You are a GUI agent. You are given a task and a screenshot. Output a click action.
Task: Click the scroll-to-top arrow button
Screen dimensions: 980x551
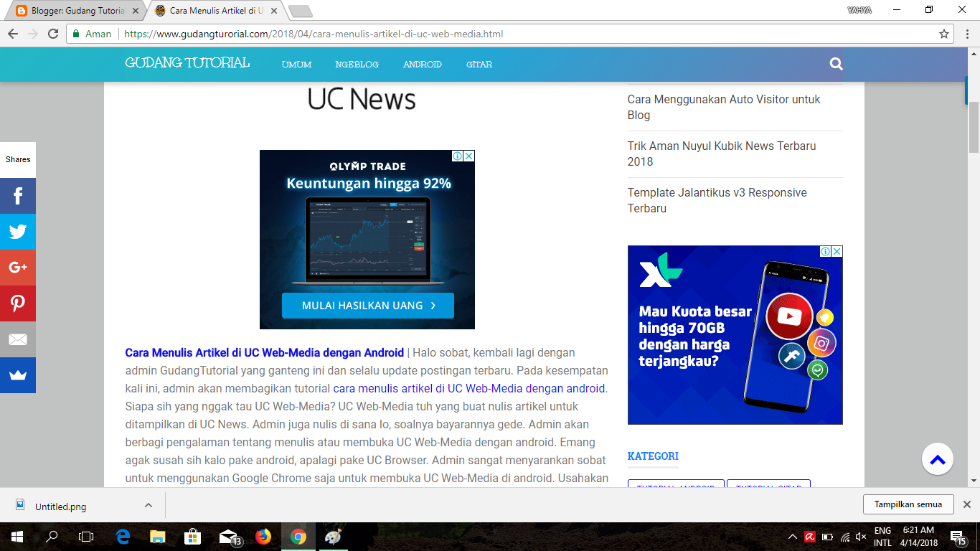(937, 458)
